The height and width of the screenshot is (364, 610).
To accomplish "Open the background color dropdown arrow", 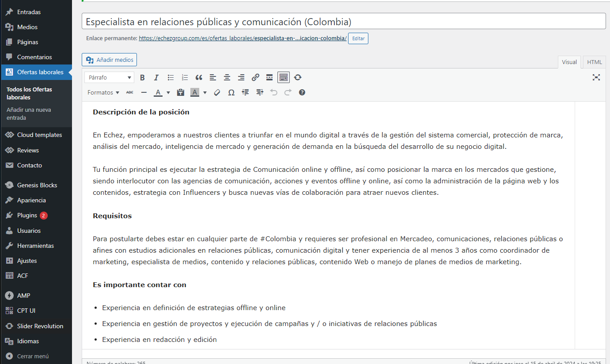I will (205, 92).
